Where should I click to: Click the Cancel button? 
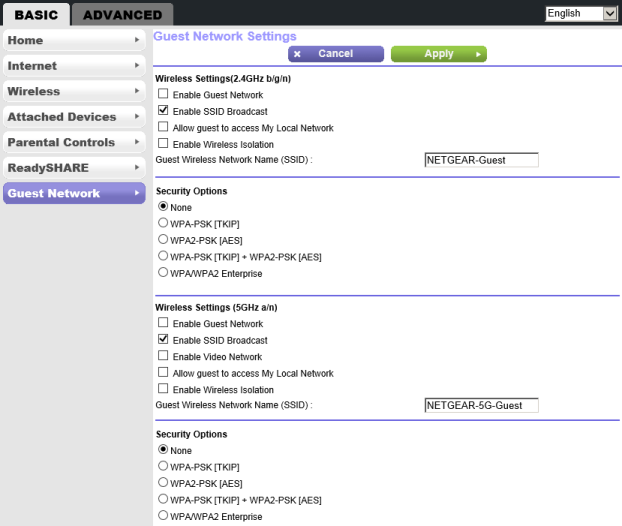point(336,54)
